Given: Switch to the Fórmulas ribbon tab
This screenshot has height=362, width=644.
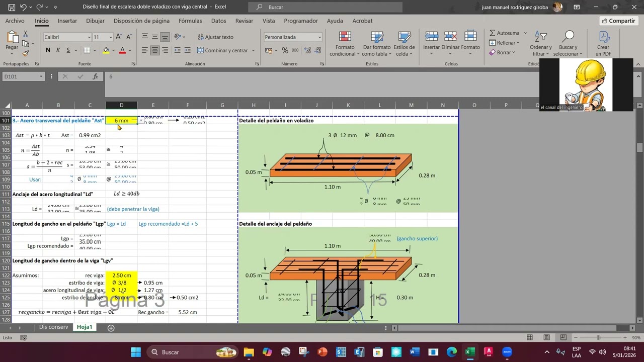Looking at the screenshot, I should click(x=190, y=21).
